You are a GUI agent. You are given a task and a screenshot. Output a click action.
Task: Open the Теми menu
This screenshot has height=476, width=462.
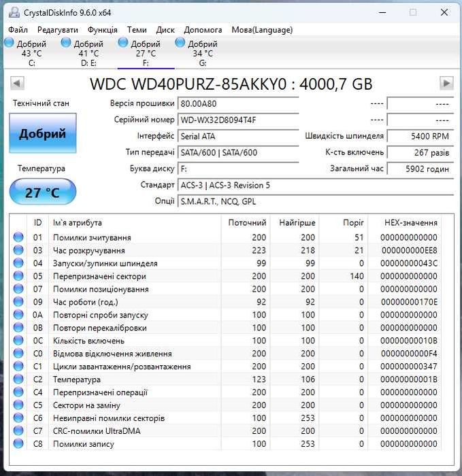point(137,30)
